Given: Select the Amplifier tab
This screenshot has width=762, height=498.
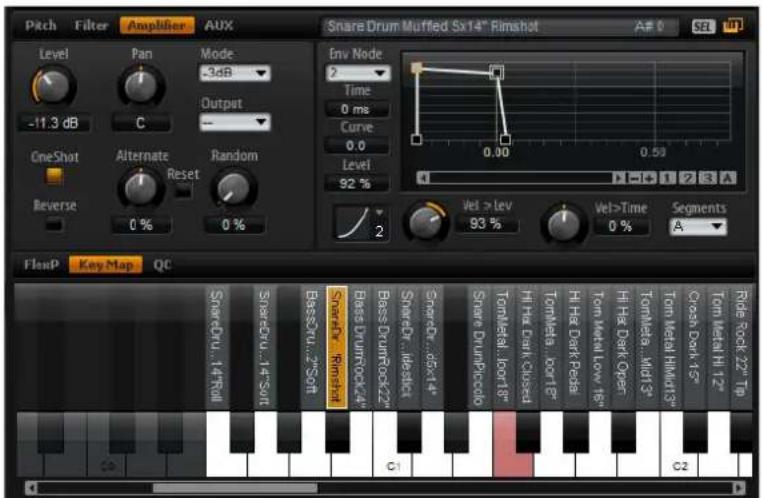Looking at the screenshot, I should click(157, 25).
